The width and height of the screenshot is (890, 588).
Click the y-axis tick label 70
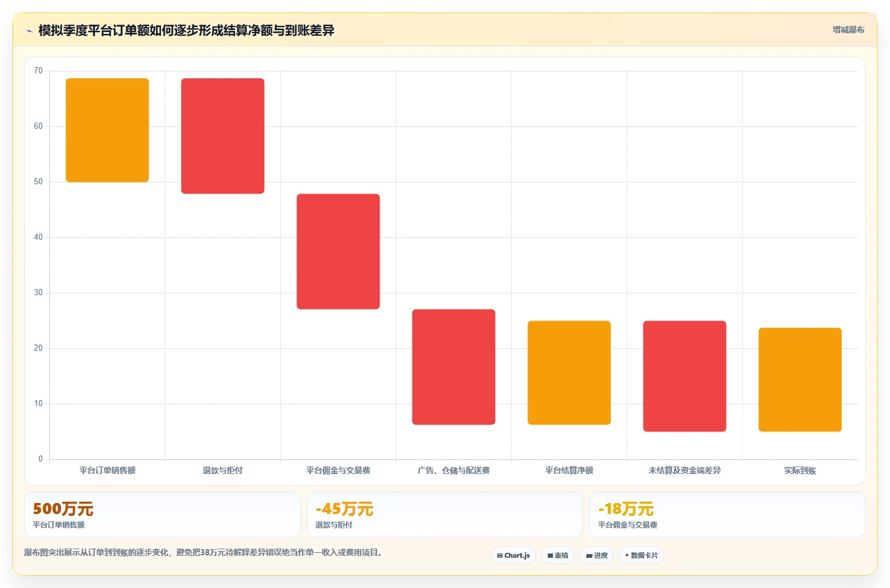pos(38,71)
